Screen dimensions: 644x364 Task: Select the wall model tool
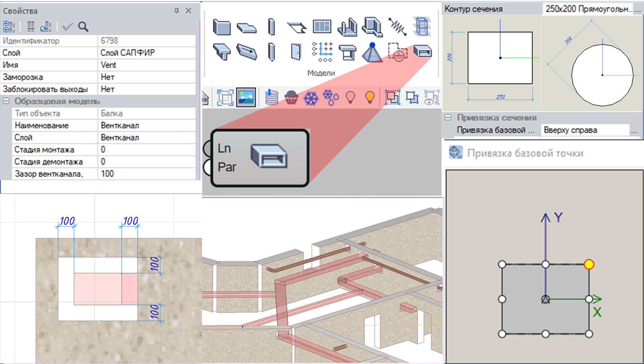pyautogui.click(x=222, y=27)
